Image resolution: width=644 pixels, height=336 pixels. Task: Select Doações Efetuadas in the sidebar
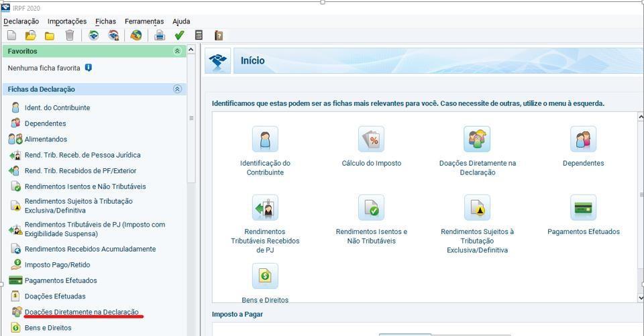pos(55,296)
